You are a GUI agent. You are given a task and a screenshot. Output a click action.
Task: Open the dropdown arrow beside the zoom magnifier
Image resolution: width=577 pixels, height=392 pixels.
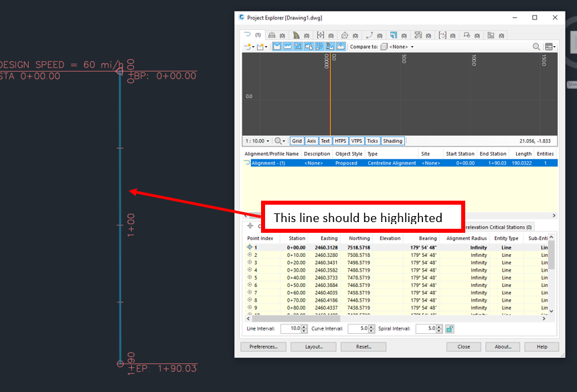click(284, 140)
